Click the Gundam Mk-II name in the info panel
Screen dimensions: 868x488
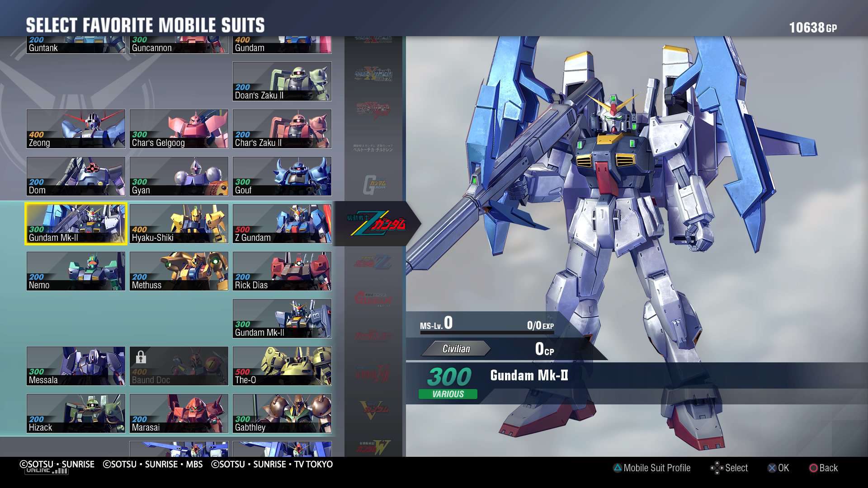(x=529, y=375)
